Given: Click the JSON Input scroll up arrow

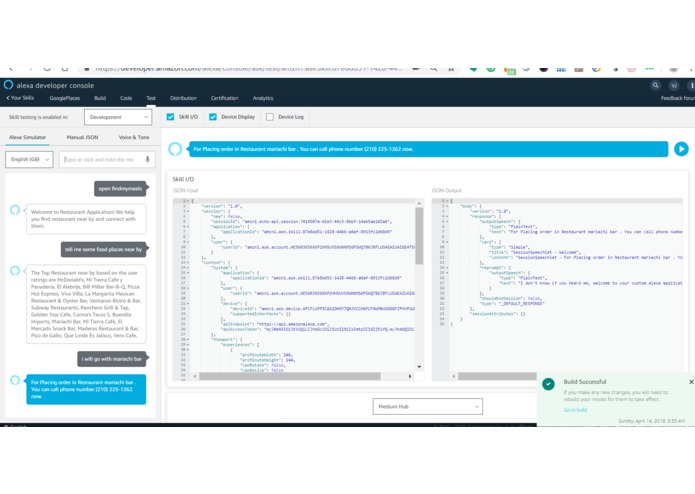Looking at the screenshot, I should click(419, 203).
